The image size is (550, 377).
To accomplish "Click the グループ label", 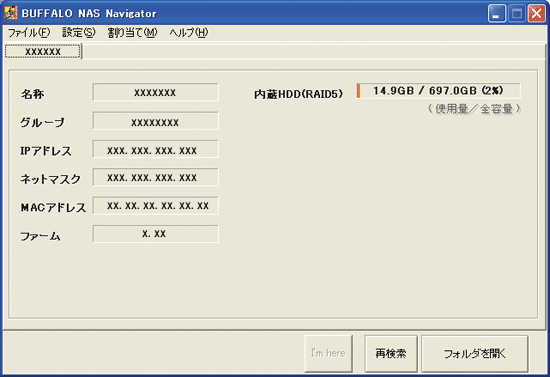I will 42,122.
